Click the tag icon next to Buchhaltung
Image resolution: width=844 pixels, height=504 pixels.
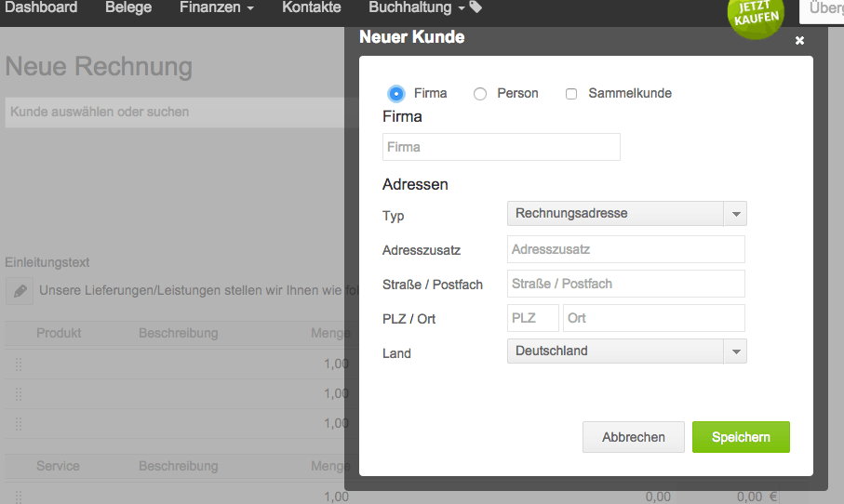click(x=476, y=7)
